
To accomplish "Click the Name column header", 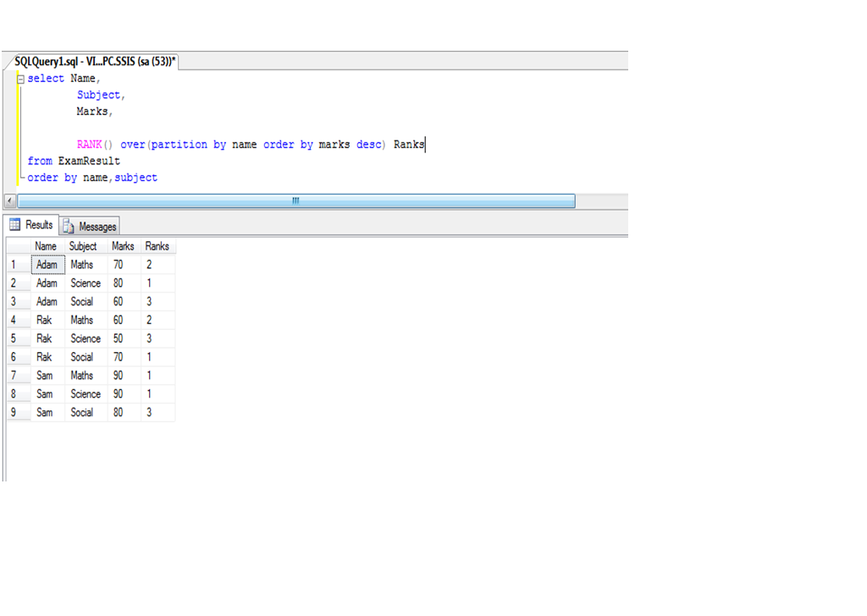I will click(x=46, y=246).
